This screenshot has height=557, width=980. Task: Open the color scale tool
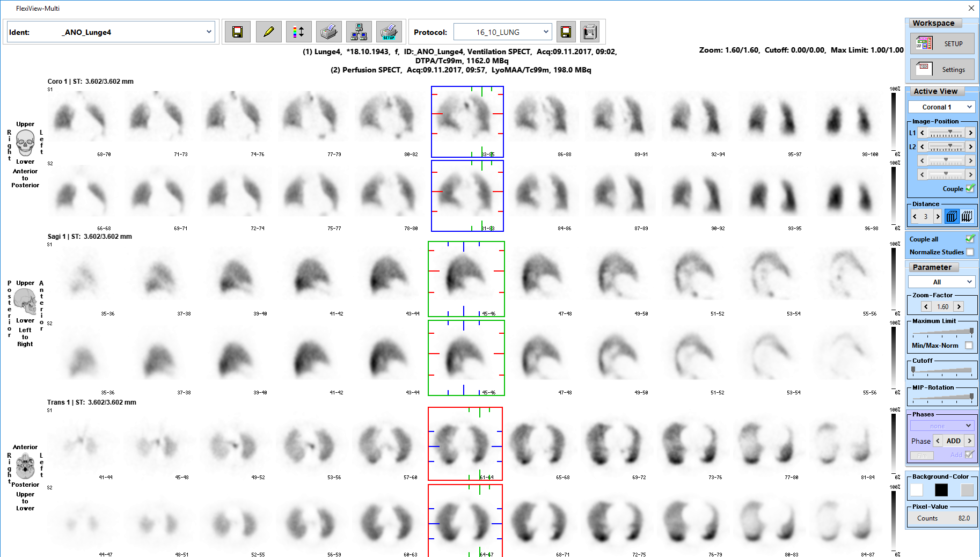click(298, 32)
